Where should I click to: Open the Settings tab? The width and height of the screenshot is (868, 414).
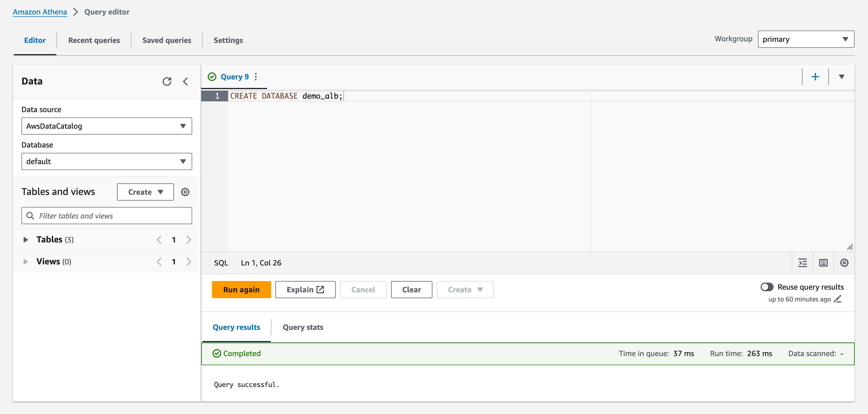pos(228,40)
